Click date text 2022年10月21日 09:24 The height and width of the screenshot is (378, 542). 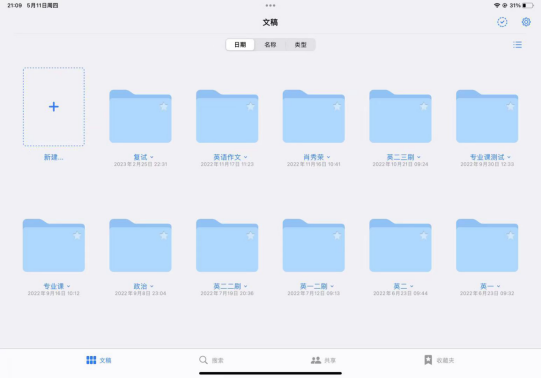(x=400, y=164)
